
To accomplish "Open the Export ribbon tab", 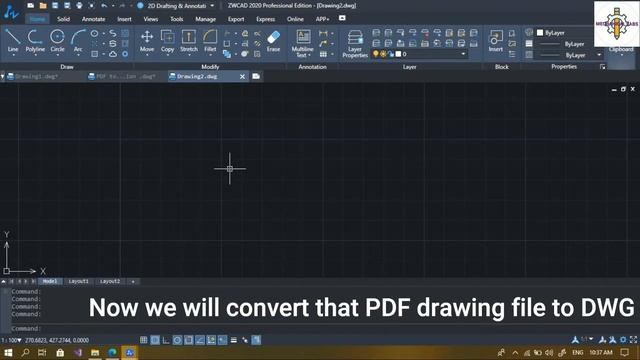I will tap(236, 19).
